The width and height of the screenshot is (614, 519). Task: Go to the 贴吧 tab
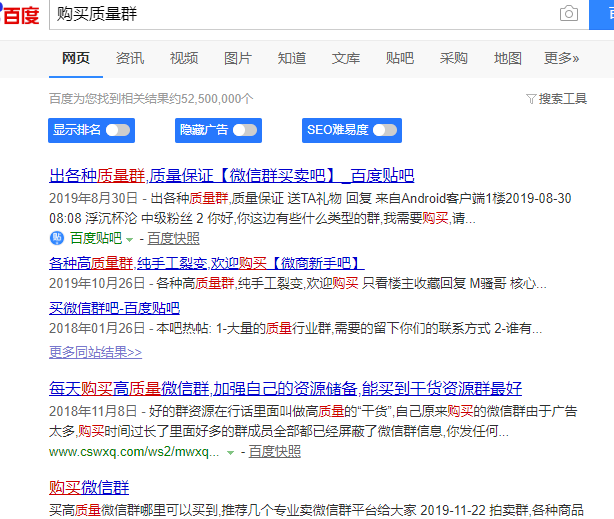click(400, 58)
